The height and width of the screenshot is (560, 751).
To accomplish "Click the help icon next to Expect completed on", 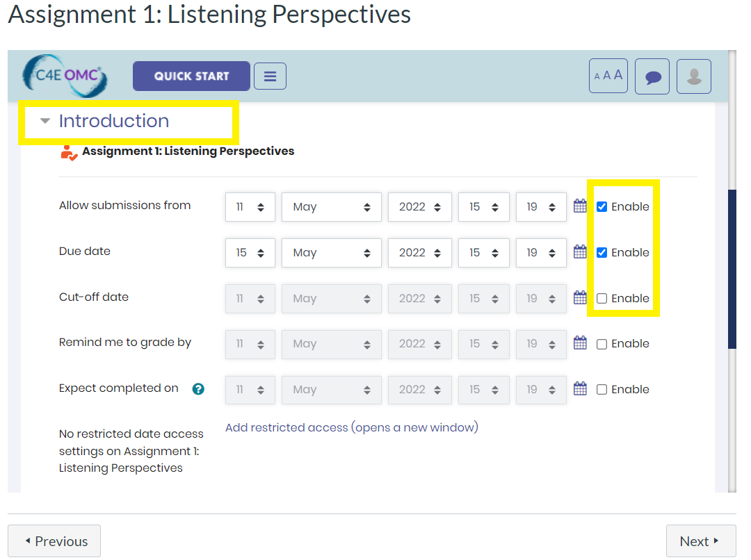I will (x=198, y=389).
